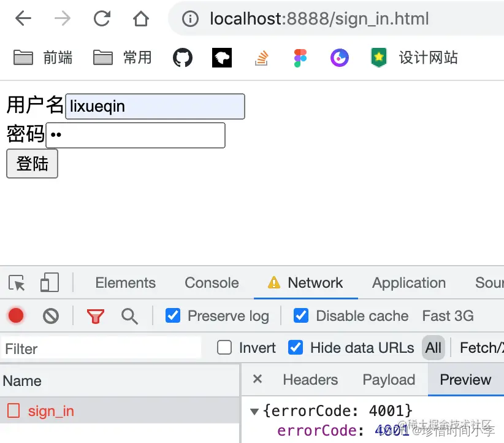
Task: Toggle the device toolbar icon
Action: [x=50, y=282]
